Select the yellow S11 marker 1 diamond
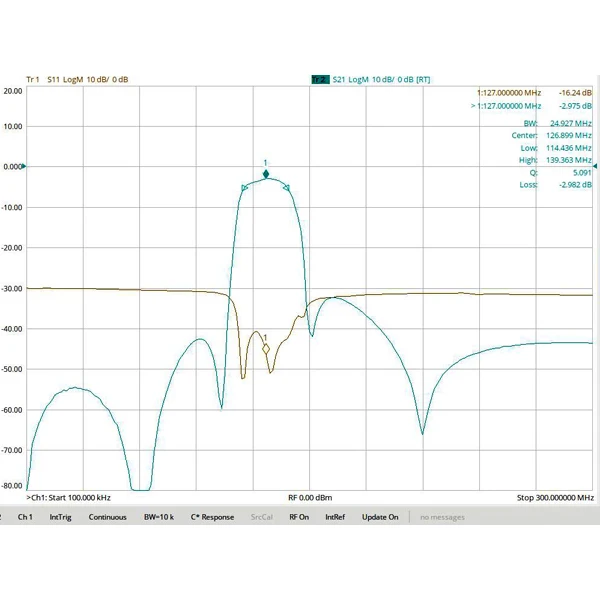 (x=266, y=349)
